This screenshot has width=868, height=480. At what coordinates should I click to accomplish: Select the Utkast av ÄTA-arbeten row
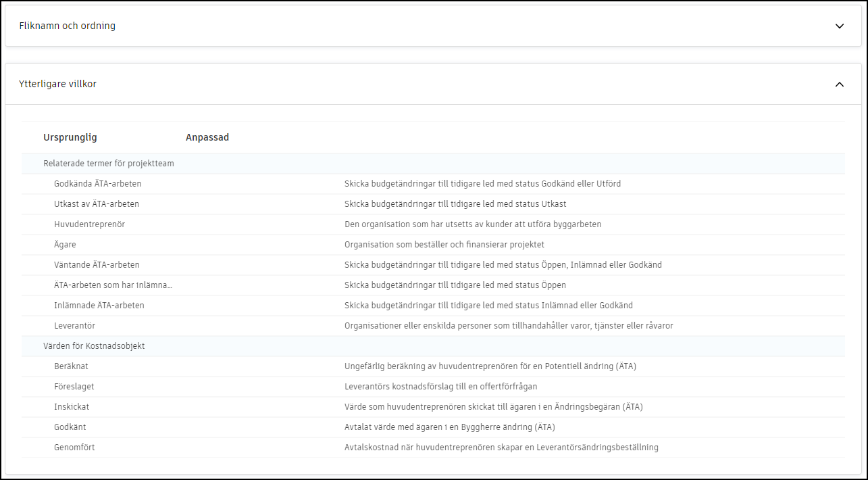[x=97, y=204]
